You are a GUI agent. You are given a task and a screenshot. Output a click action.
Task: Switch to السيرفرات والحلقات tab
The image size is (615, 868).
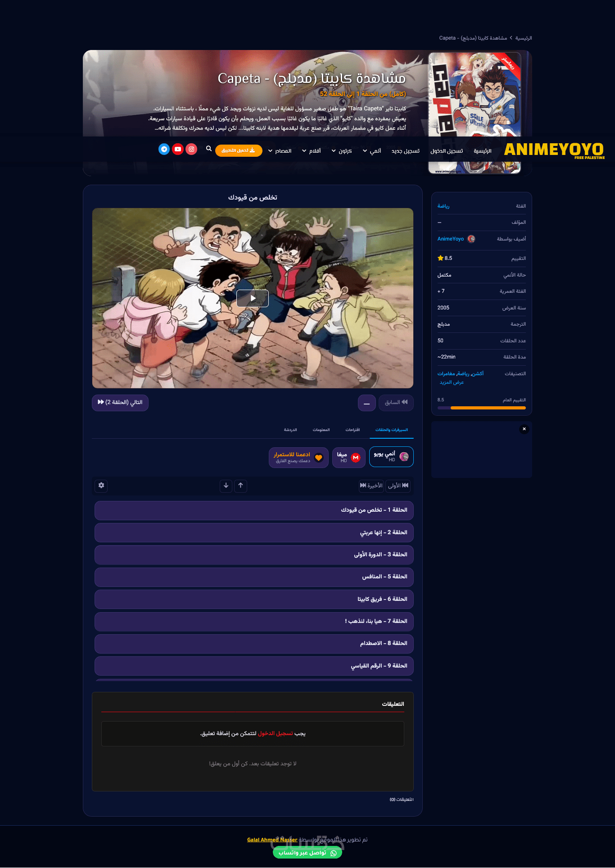point(392,430)
